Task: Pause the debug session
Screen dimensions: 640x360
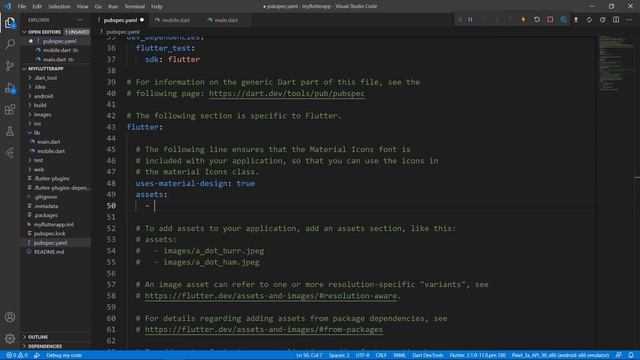Action: (x=470, y=20)
